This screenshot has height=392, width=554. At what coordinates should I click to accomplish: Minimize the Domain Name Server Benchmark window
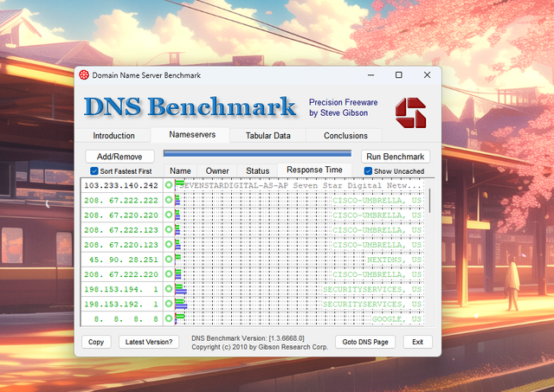pyautogui.click(x=370, y=75)
